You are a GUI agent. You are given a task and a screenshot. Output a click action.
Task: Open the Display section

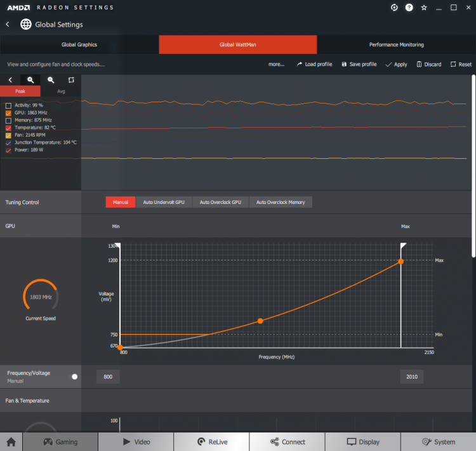(363, 441)
